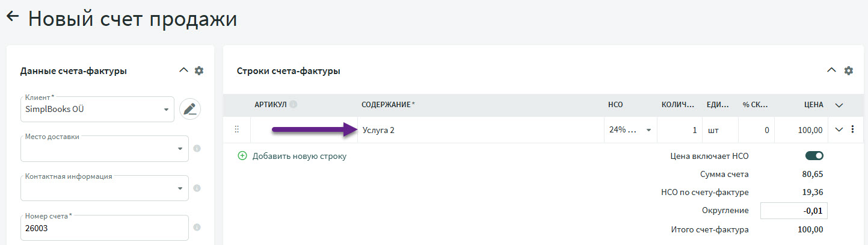This screenshot has width=868, height=245.
Task: Click the back arrow next to the page title
Action: click(13, 17)
